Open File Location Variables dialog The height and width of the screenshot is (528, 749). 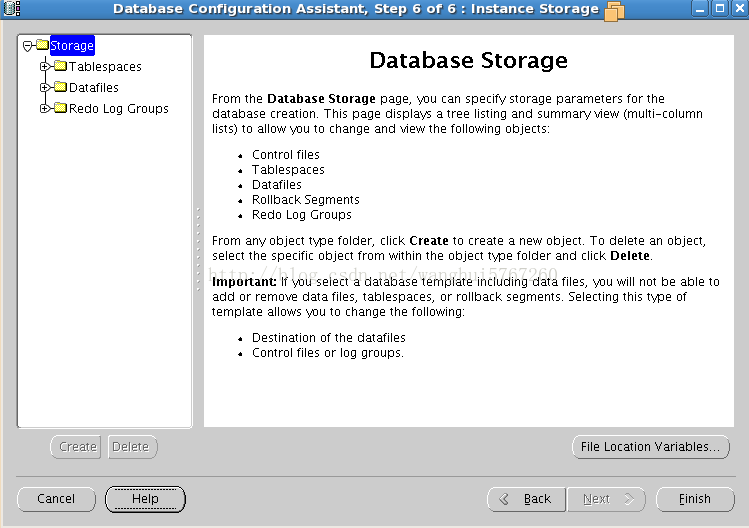click(651, 447)
